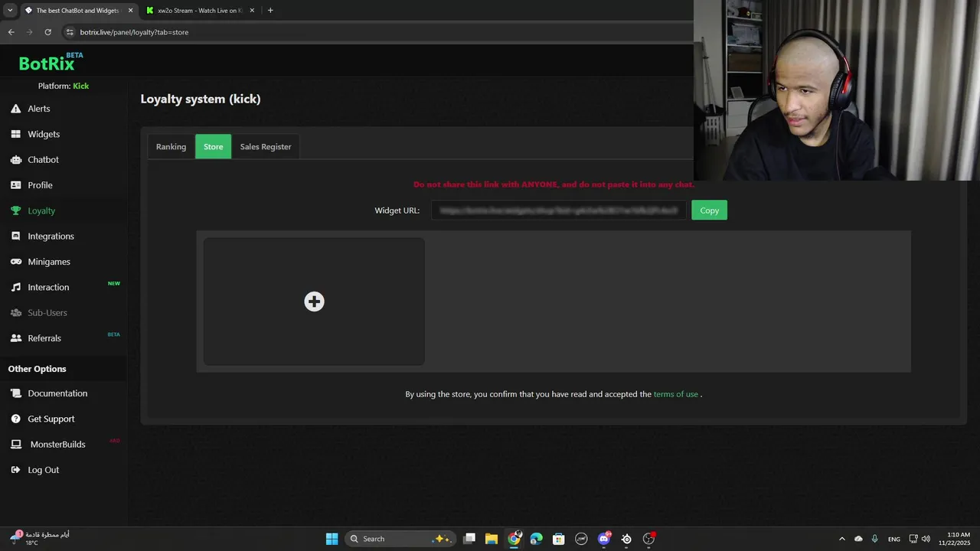Open the Sales Register tab
980x551 pixels.
(x=266, y=147)
